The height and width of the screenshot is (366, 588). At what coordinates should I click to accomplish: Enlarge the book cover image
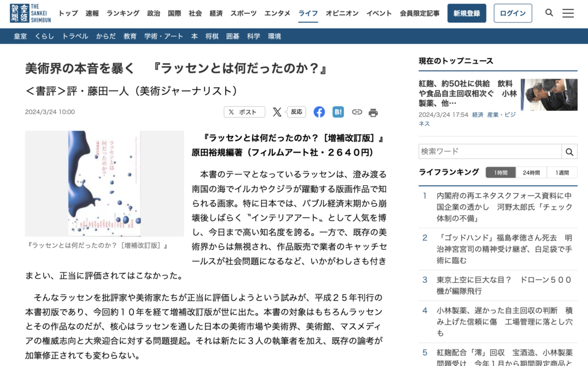click(x=105, y=183)
